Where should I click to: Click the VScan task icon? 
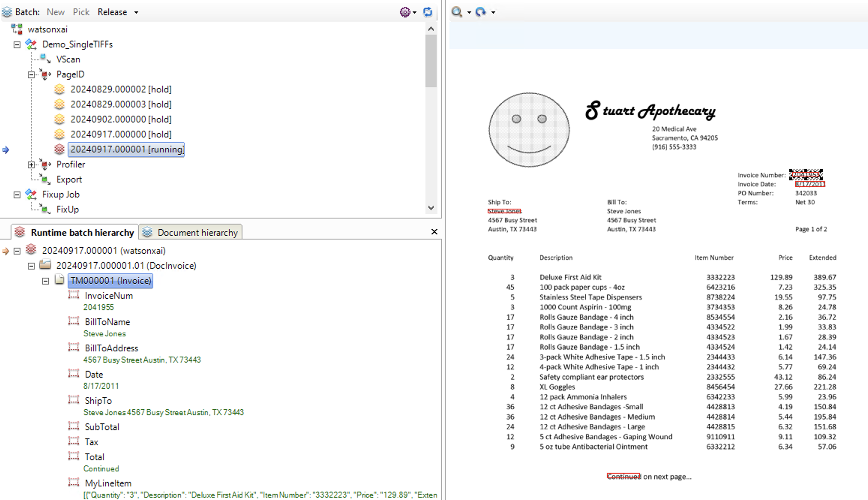(x=45, y=59)
